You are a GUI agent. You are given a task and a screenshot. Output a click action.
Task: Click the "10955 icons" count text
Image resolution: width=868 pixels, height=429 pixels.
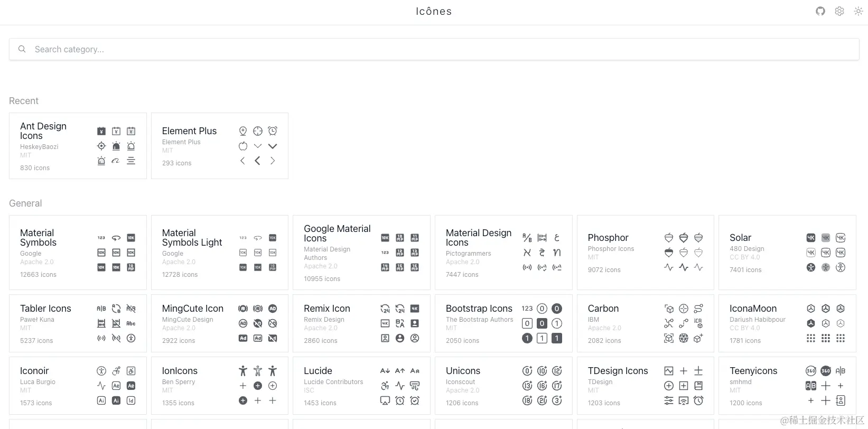pyautogui.click(x=322, y=279)
